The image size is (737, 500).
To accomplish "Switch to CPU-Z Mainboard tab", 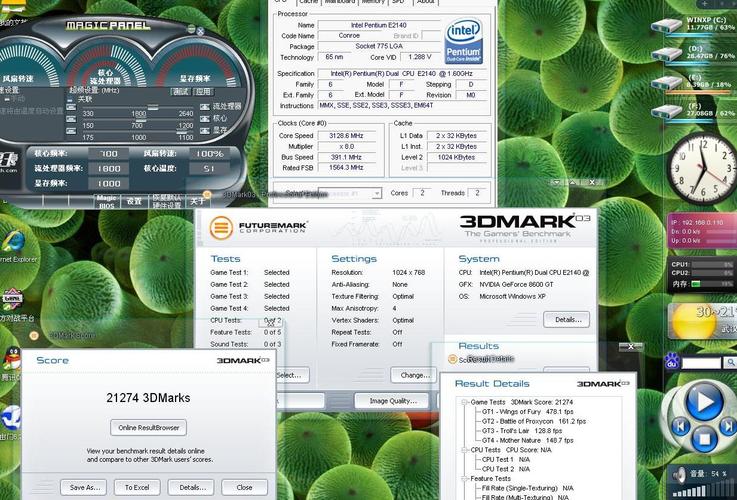I will pos(340,2).
